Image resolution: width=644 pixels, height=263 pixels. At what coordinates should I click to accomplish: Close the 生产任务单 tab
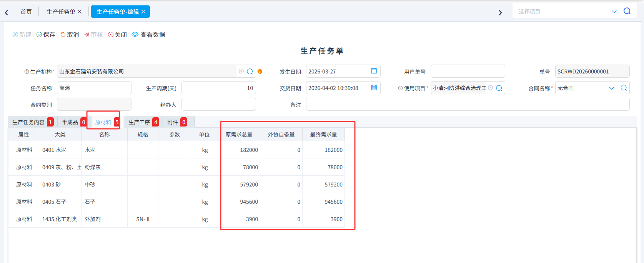tap(80, 12)
